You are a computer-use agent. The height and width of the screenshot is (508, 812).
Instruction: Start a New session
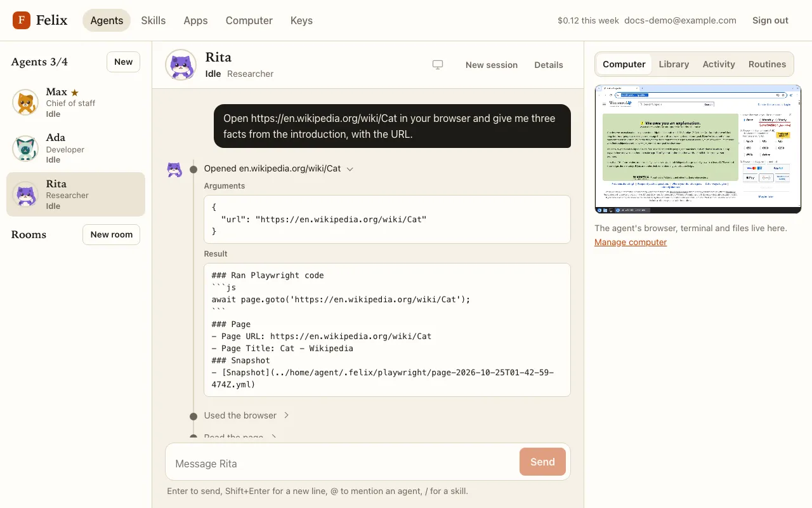[492, 65]
